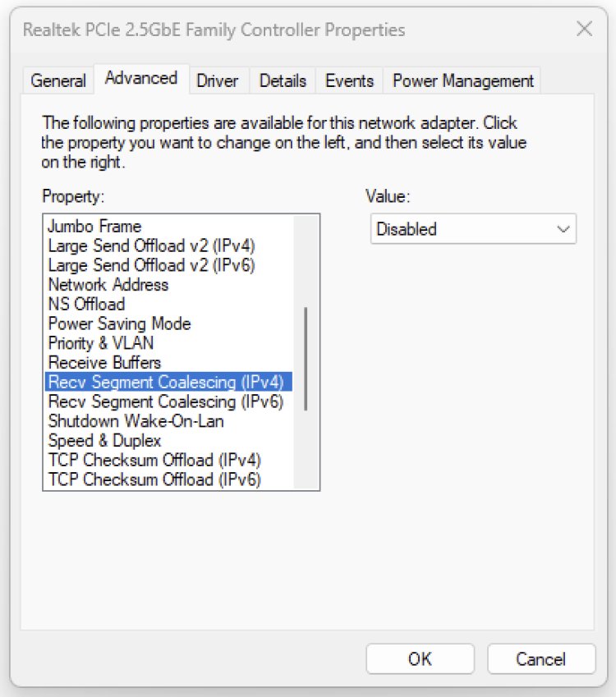
Task: Select Priority & VLAN property
Action: click(100, 343)
